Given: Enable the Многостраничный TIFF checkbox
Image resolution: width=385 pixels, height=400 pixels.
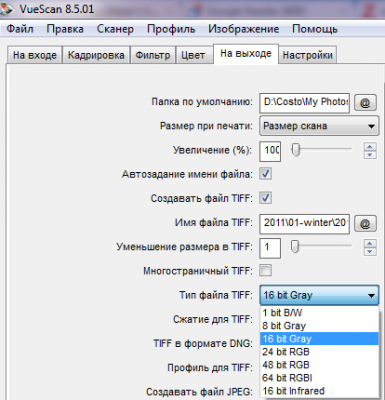Looking at the screenshot, I should 266,270.
